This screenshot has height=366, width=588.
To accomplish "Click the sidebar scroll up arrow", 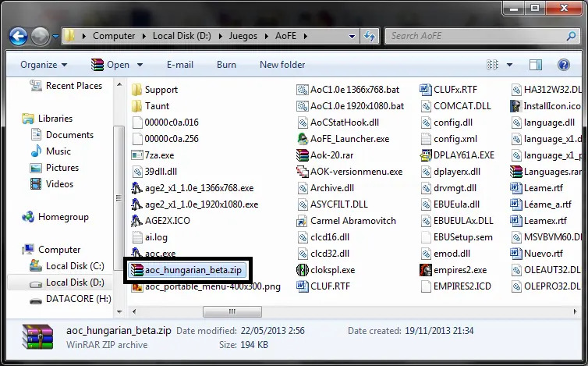I will click(119, 85).
